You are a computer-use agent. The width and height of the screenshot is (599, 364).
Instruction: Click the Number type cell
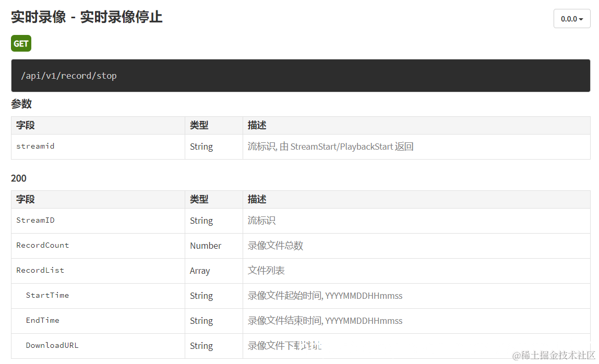tap(214, 246)
